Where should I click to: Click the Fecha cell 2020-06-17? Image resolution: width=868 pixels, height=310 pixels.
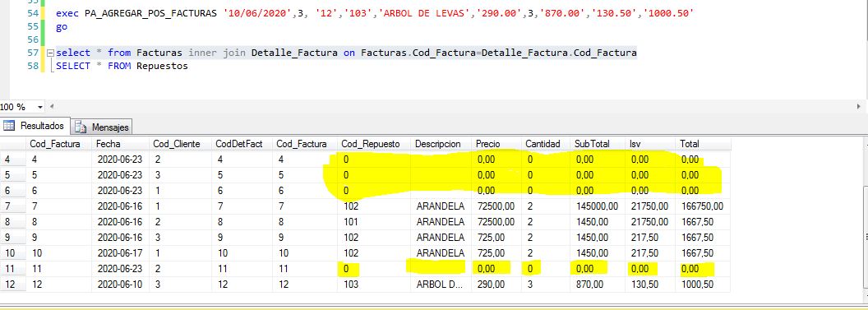(x=119, y=253)
